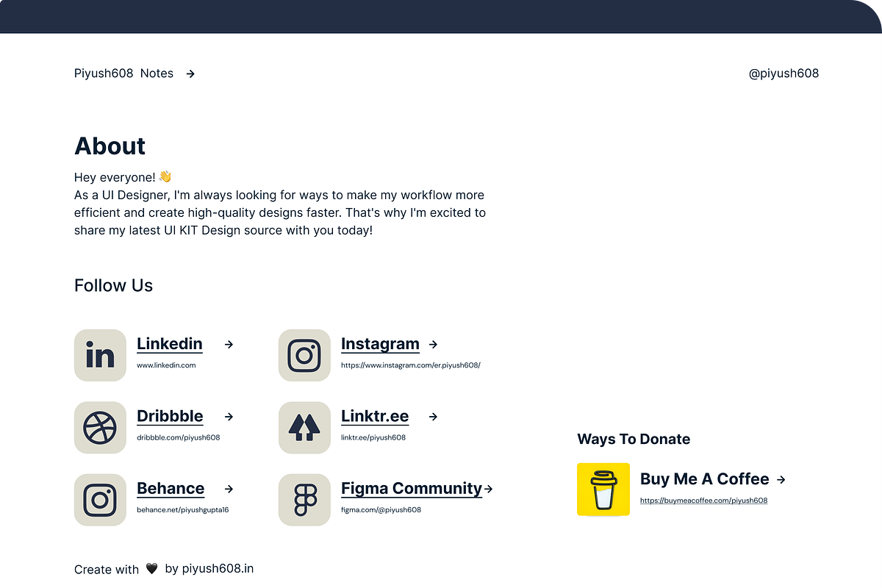The width and height of the screenshot is (882, 588).
Task: Open the Behance heading link
Action: point(171,489)
